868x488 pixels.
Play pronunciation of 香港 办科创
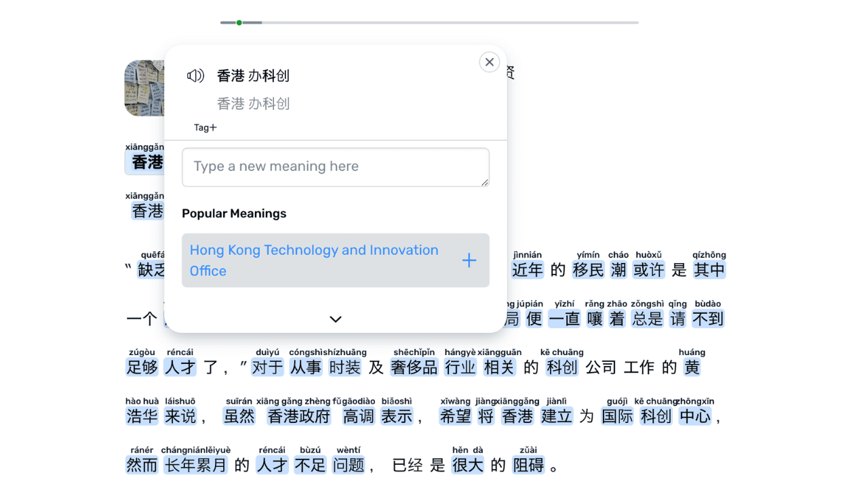195,75
